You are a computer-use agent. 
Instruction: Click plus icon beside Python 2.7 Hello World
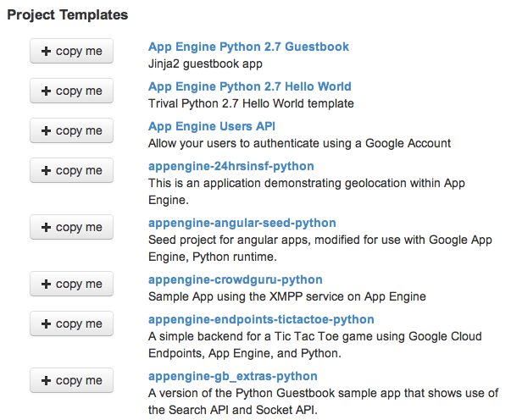(x=46, y=91)
